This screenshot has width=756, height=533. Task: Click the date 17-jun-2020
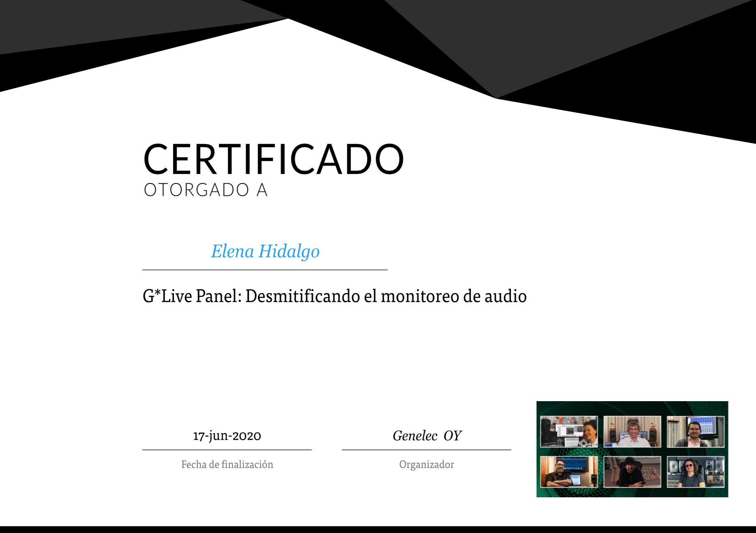point(227,436)
